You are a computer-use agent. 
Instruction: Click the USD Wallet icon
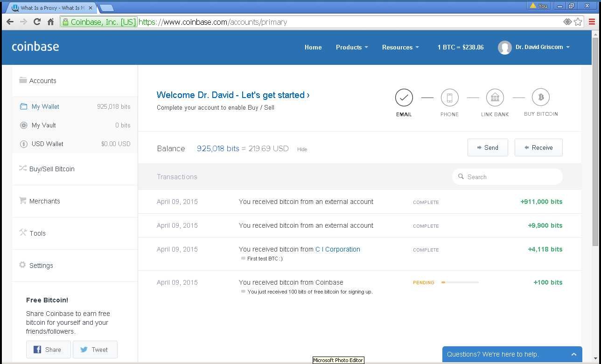point(23,144)
